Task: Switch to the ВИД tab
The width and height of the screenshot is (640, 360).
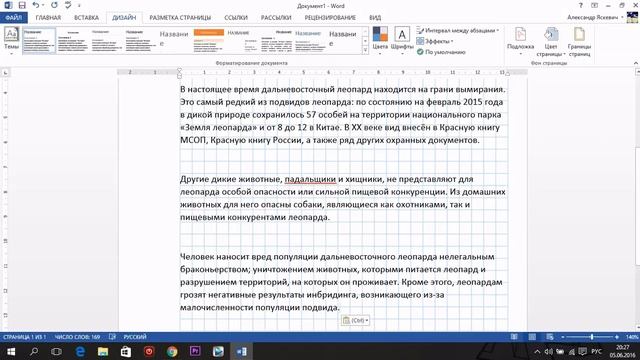Action: click(x=375, y=18)
